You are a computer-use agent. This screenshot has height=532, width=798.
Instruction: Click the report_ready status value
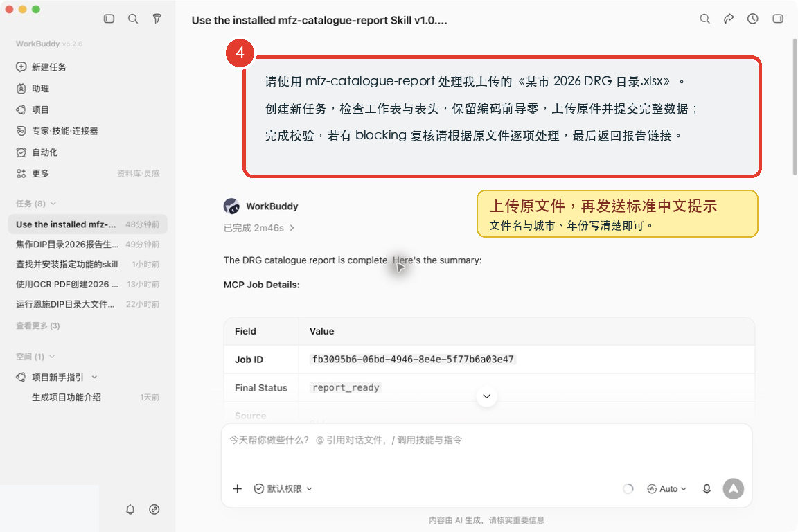click(346, 387)
